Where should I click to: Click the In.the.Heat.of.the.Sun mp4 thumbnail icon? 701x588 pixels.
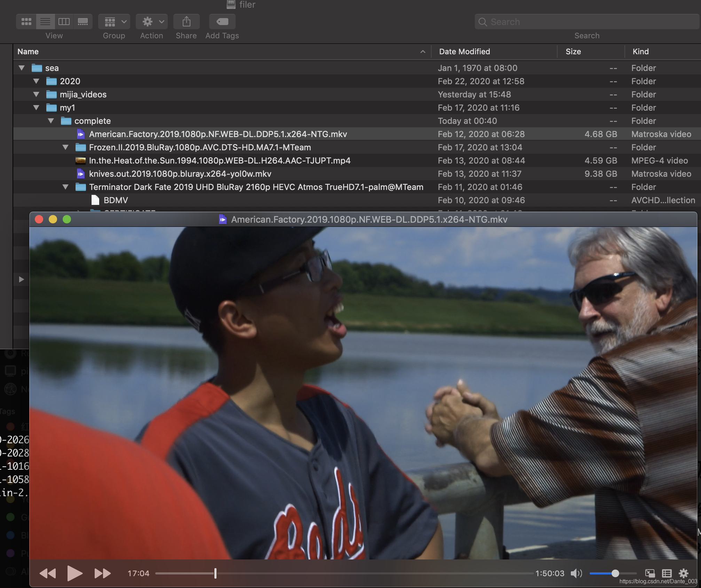point(81,160)
